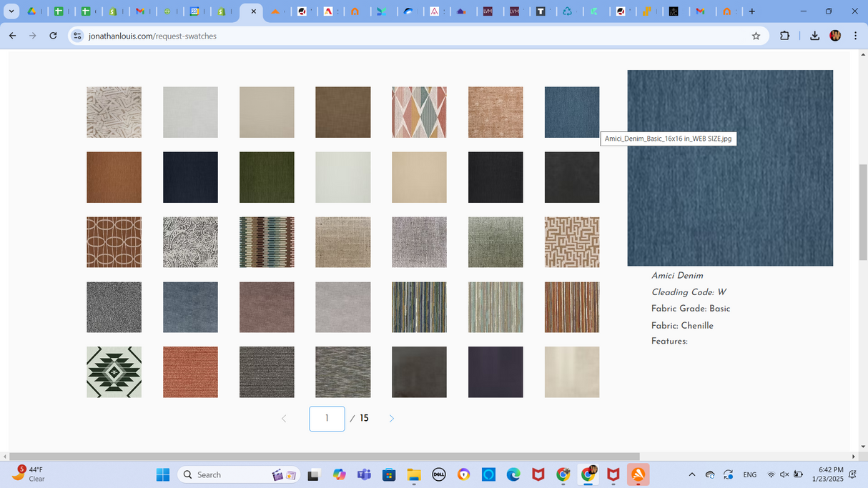Open Microsoft Store from the taskbar
The image size is (868, 488).
tap(388, 474)
